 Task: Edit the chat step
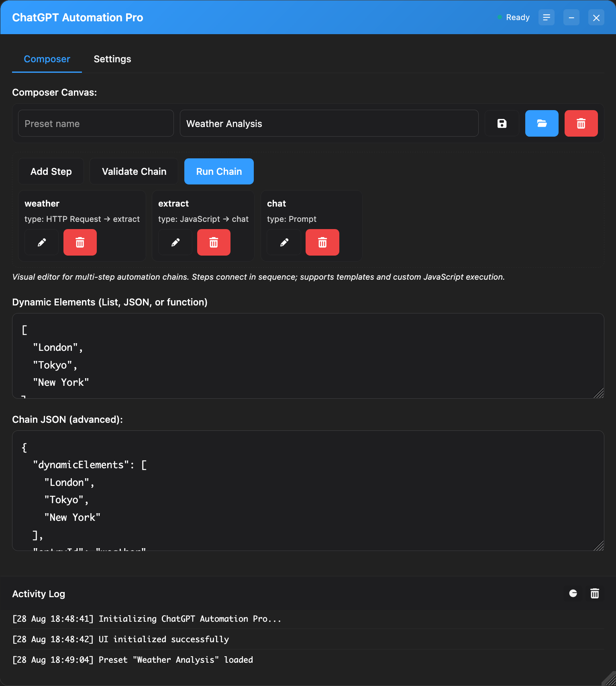point(284,242)
